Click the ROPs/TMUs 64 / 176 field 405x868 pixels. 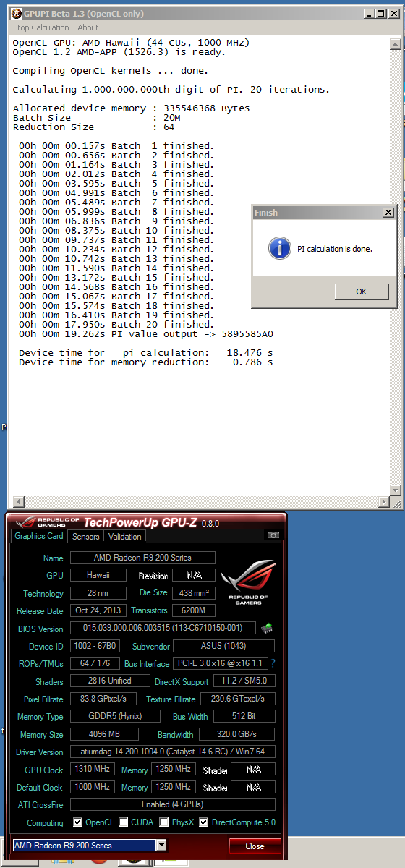(x=95, y=663)
